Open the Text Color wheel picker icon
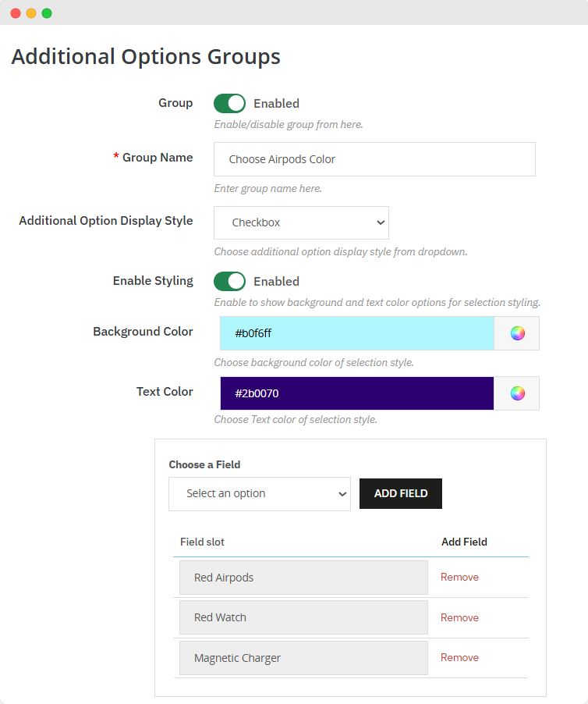Screen dimensions: 588x704 click(x=518, y=393)
